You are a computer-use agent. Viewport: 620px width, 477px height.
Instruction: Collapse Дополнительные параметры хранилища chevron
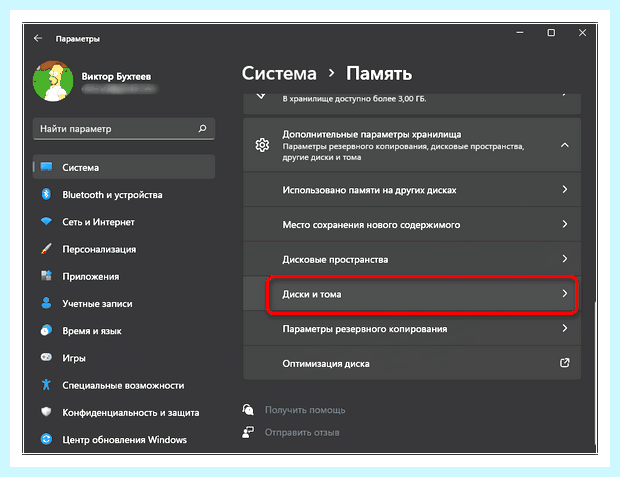click(565, 145)
